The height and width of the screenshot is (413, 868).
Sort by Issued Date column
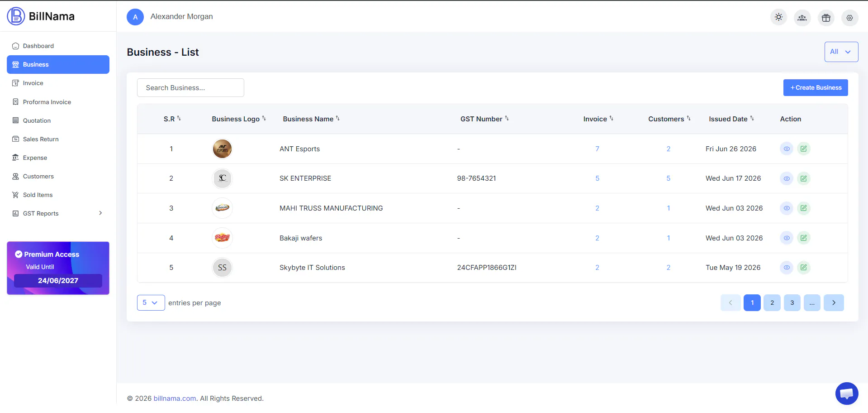click(x=731, y=119)
